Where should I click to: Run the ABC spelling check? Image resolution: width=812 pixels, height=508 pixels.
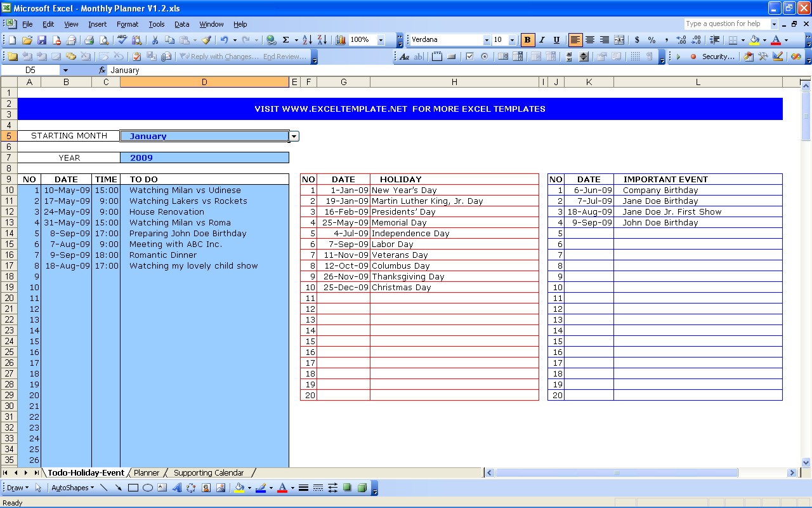122,40
